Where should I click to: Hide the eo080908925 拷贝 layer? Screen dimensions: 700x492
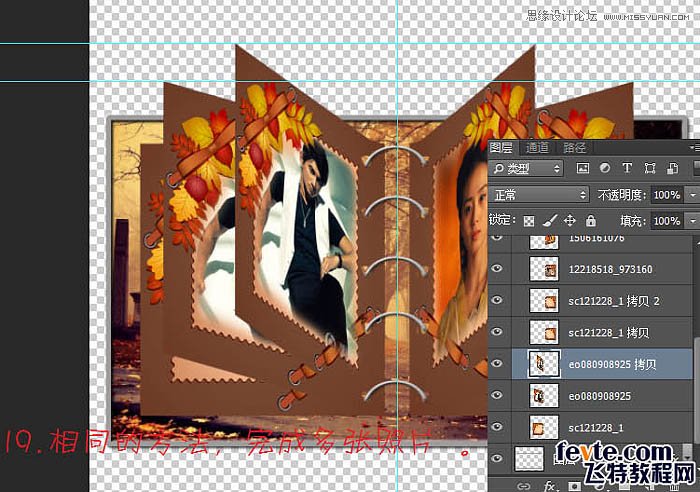[x=497, y=363]
